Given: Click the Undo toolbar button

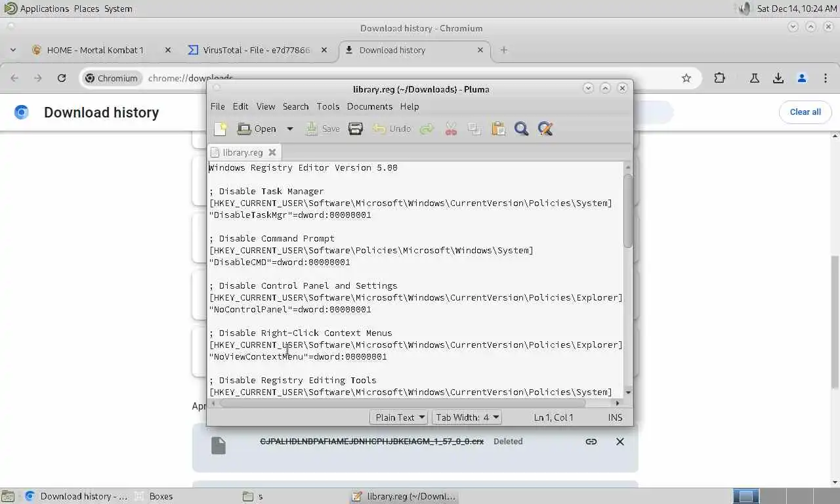Looking at the screenshot, I should pos(392,129).
